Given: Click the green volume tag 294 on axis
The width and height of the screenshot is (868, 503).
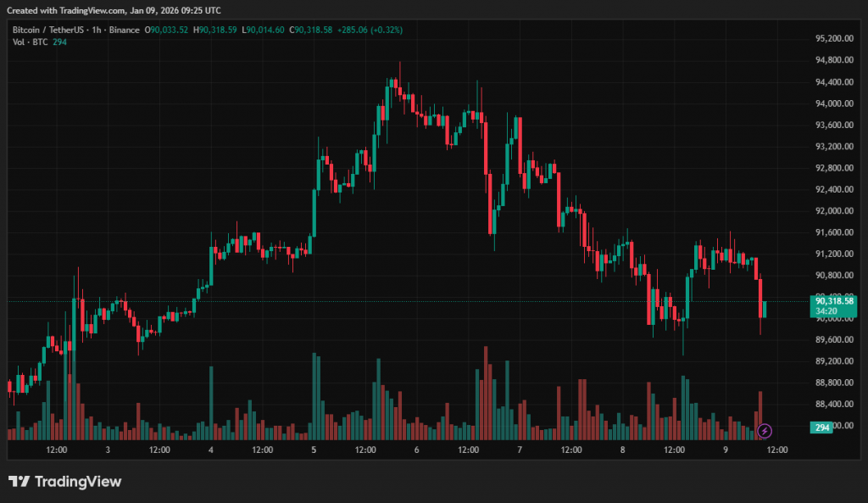Looking at the screenshot, I should tap(821, 428).
